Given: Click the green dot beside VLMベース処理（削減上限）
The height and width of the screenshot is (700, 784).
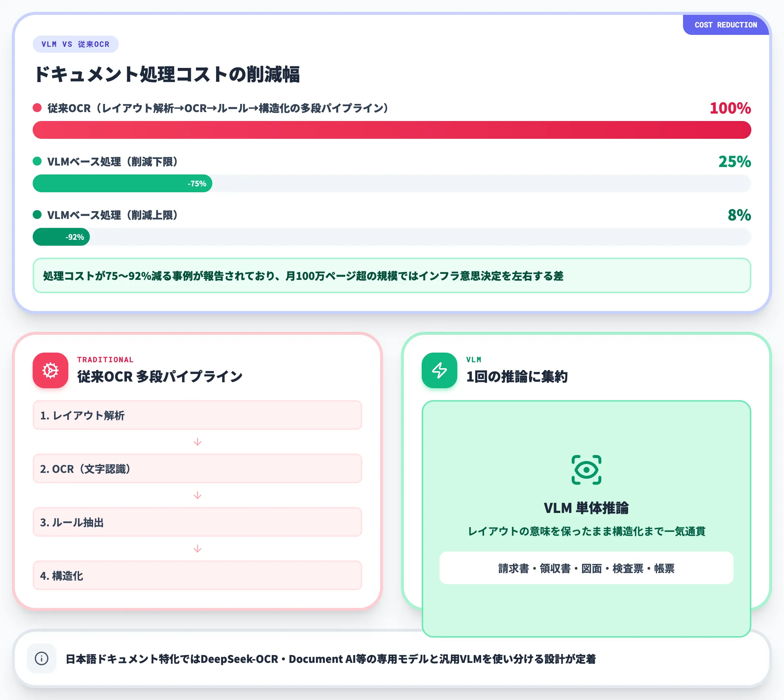Looking at the screenshot, I should click(37, 215).
